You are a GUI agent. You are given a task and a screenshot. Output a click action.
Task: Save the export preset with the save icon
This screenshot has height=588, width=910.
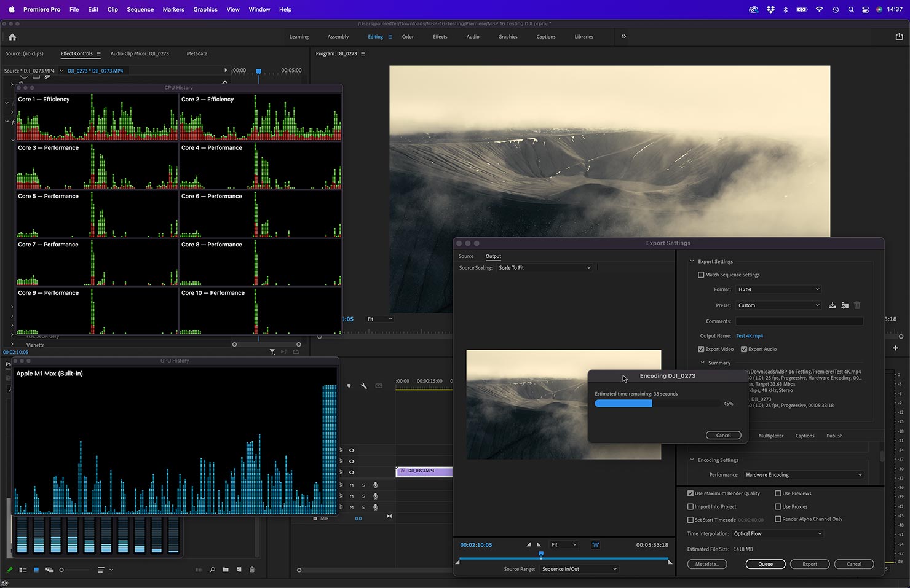tap(832, 305)
